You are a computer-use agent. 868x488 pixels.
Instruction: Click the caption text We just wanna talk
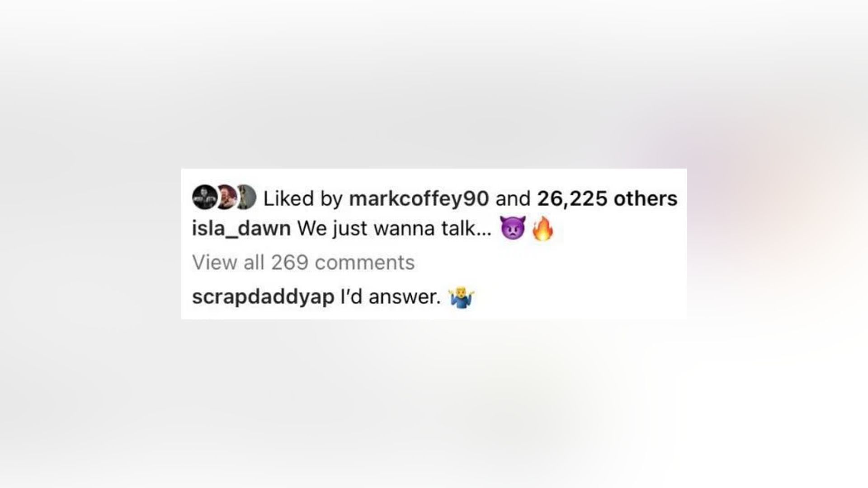[394, 229]
